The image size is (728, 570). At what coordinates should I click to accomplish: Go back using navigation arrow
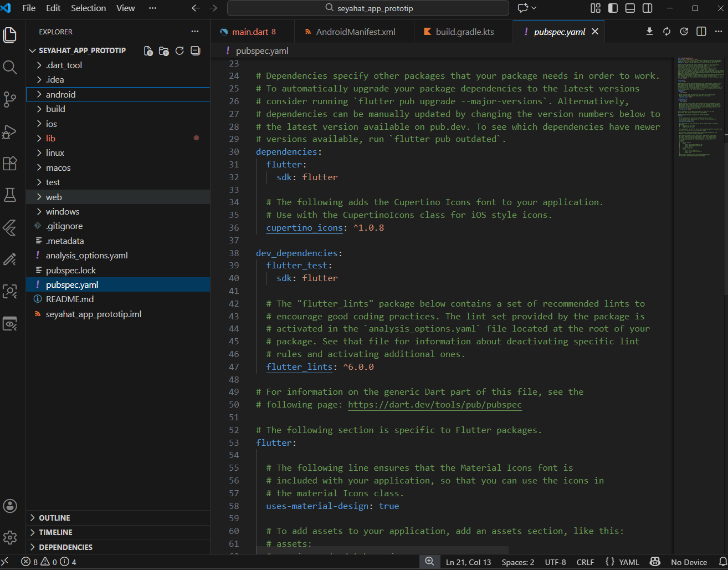pyautogui.click(x=195, y=8)
